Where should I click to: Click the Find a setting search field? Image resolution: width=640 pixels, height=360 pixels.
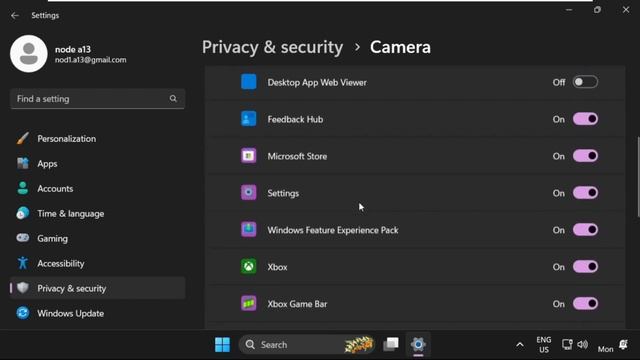[x=98, y=99]
